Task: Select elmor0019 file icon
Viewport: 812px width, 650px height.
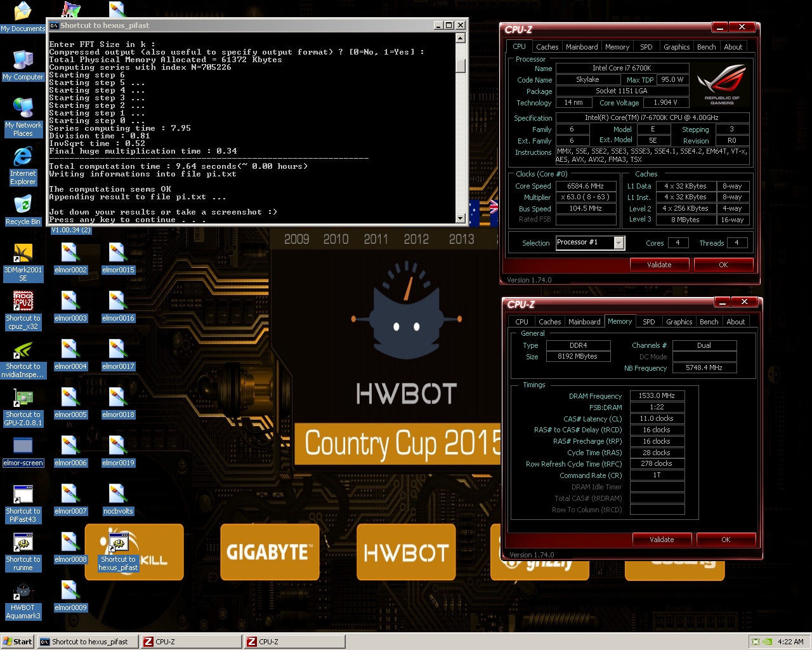Action: click(118, 452)
